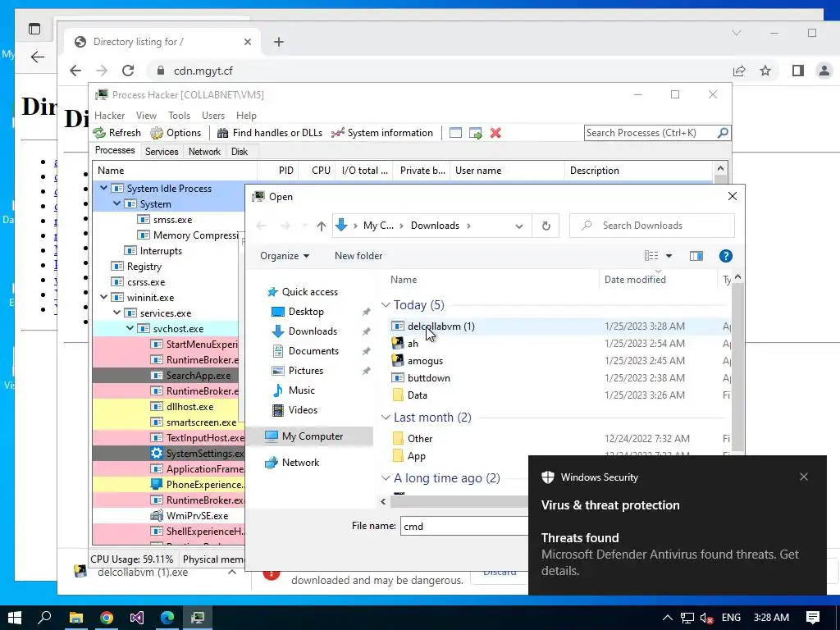Open the Organize dropdown
Image resolution: width=840 pixels, height=630 pixels.
tap(285, 256)
